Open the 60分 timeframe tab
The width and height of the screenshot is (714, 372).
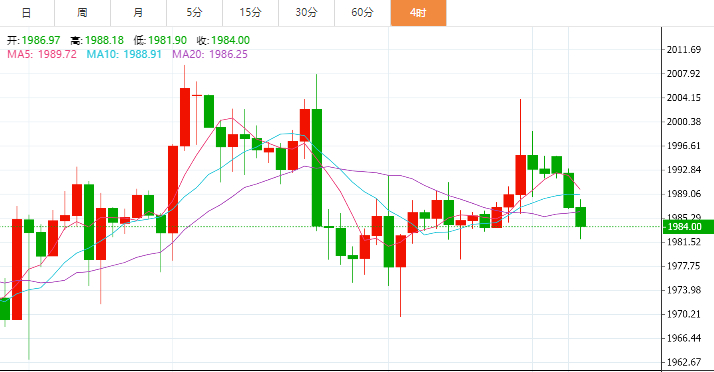click(362, 13)
